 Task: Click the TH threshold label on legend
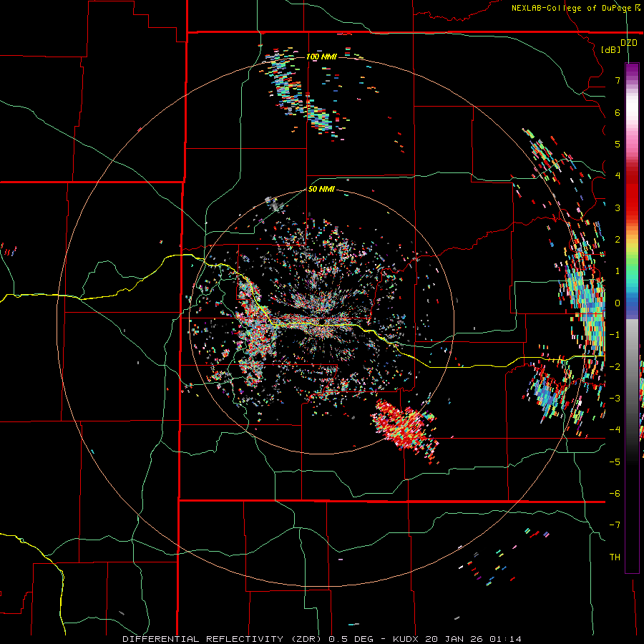615,557
